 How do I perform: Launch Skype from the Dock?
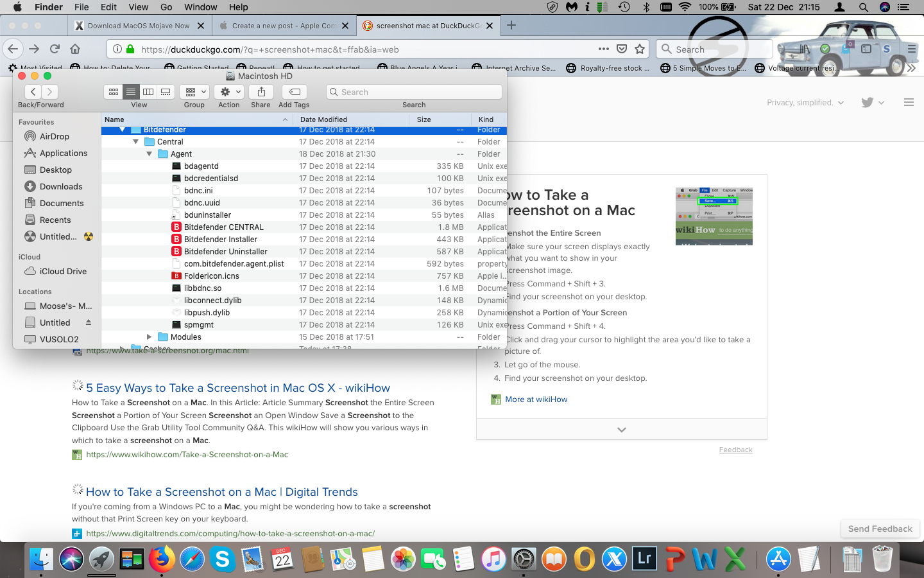[x=222, y=559]
